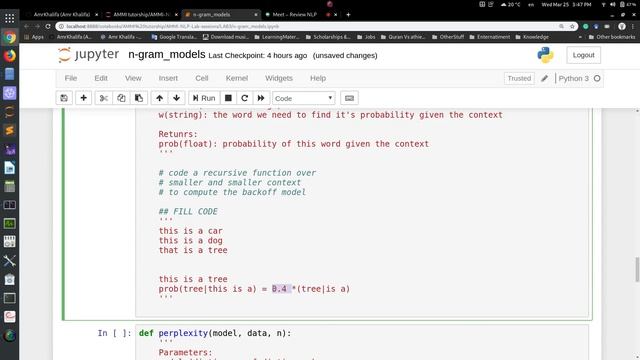Open a new browser tab
This screenshot has height=360, width=640.
point(348,14)
